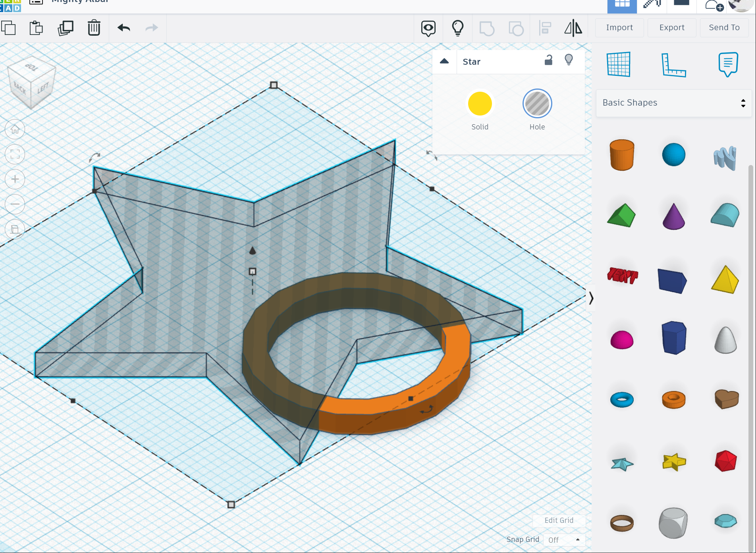Screen dimensions: 756x553
Task: Collapse the Star inspector panel
Action: pyautogui.click(x=444, y=62)
